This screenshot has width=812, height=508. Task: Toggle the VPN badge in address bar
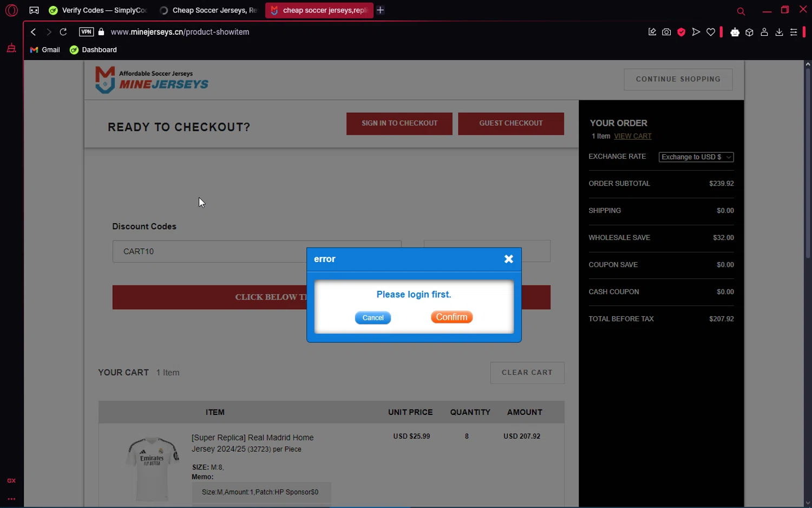click(86, 32)
